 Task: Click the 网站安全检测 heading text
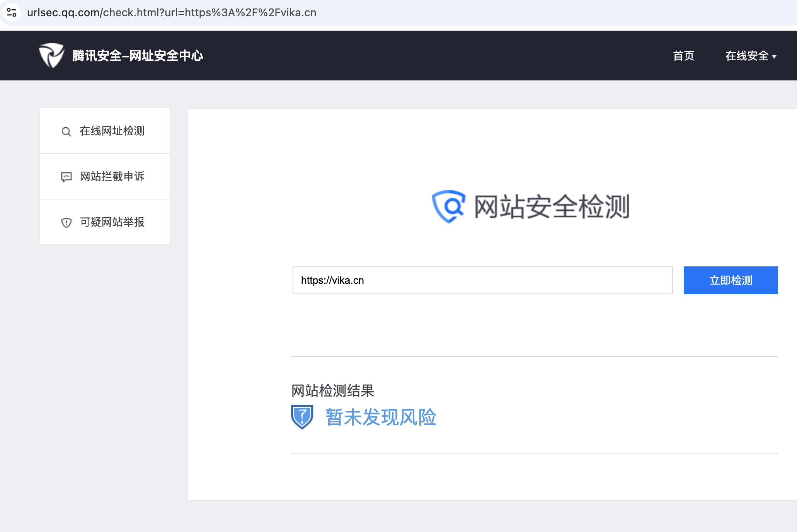(x=552, y=206)
